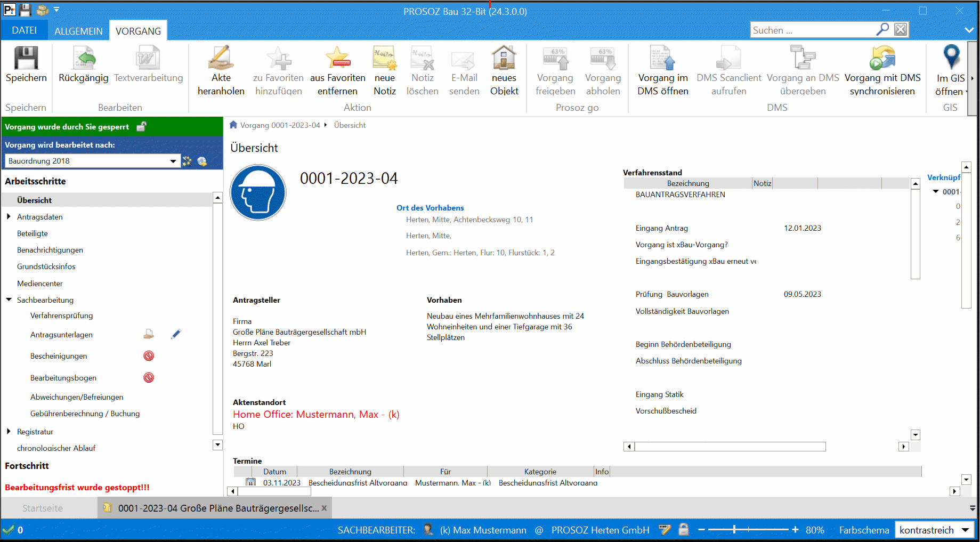Open the Ort des Vorhabens link
Image resolution: width=980 pixels, height=542 pixels.
pos(430,208)
